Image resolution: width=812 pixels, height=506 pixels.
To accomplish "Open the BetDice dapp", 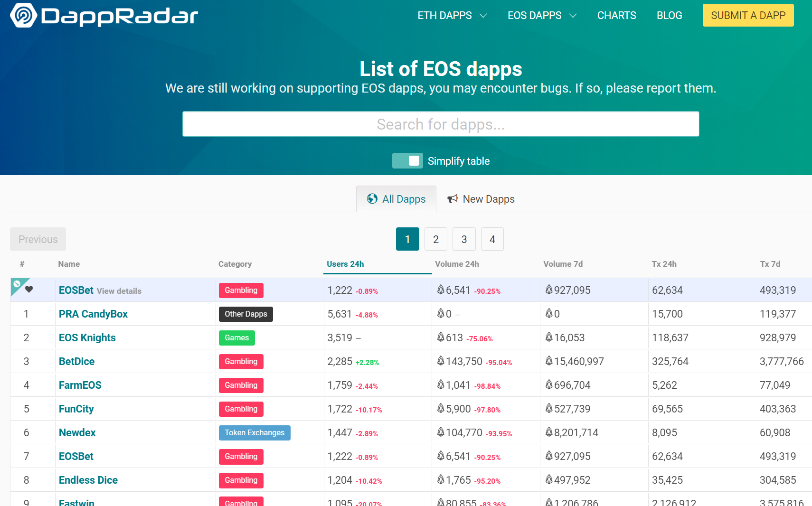I will [x=76, y=361].
